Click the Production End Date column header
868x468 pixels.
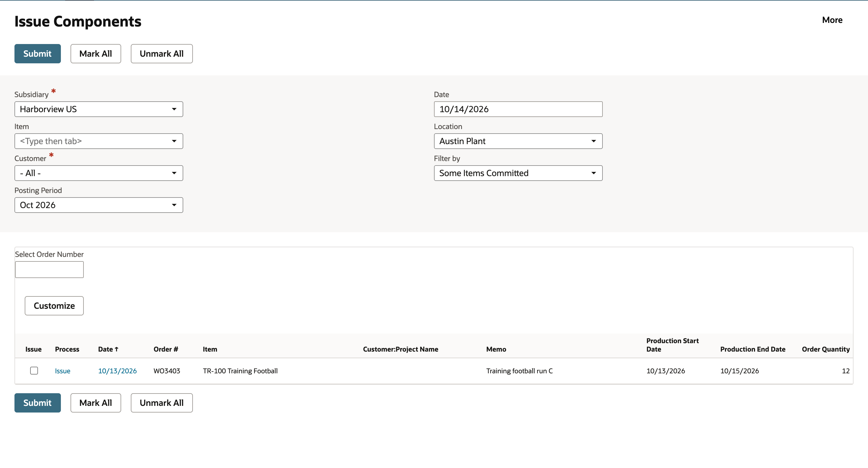click(753, 349)
